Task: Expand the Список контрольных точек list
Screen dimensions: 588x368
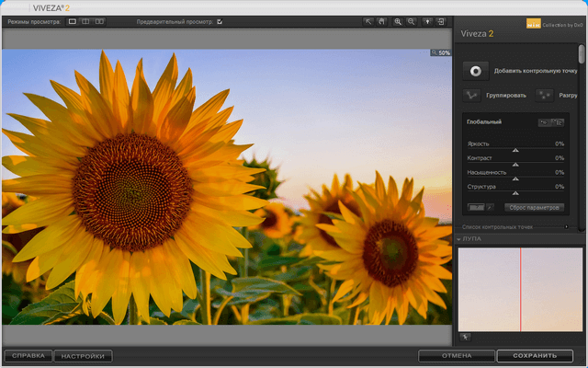Action: pos(566,226)
